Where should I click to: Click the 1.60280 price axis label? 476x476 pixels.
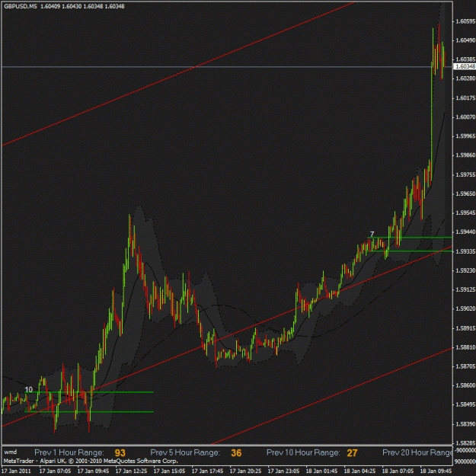465,78
